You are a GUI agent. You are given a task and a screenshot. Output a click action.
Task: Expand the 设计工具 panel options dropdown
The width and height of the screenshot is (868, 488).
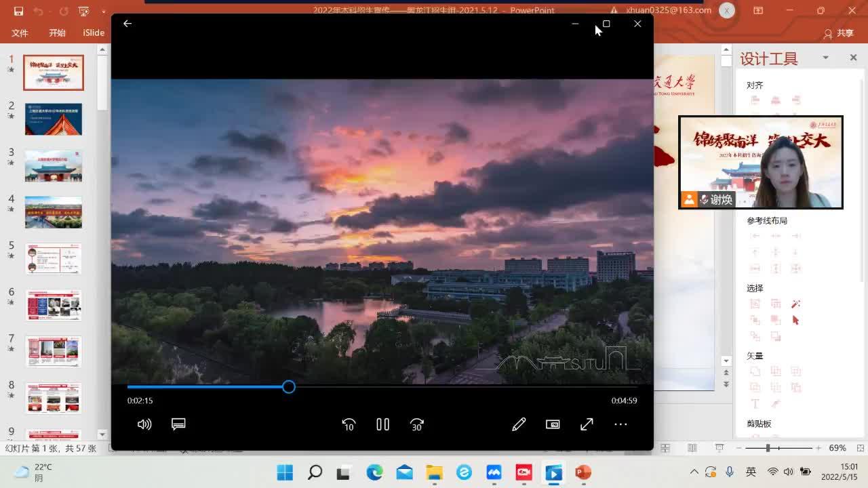(x=825, y=58)
